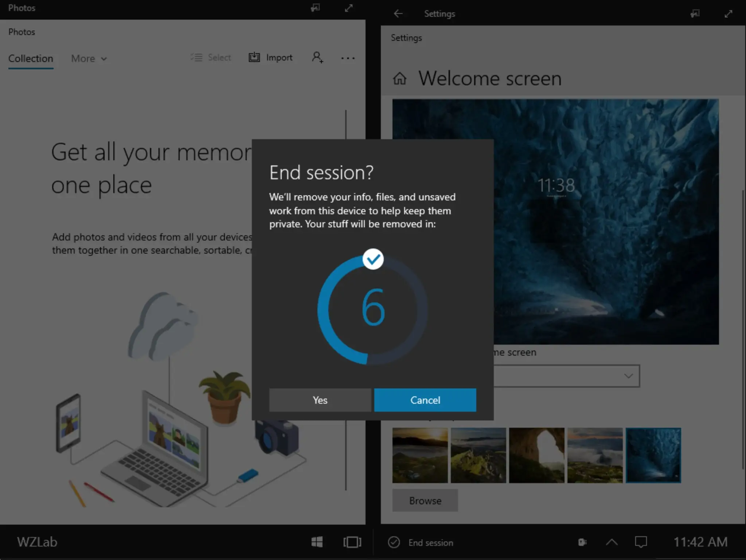Click the Photos label under the title bar
This screenshot has height=560, width=746.
click(22, 32)
